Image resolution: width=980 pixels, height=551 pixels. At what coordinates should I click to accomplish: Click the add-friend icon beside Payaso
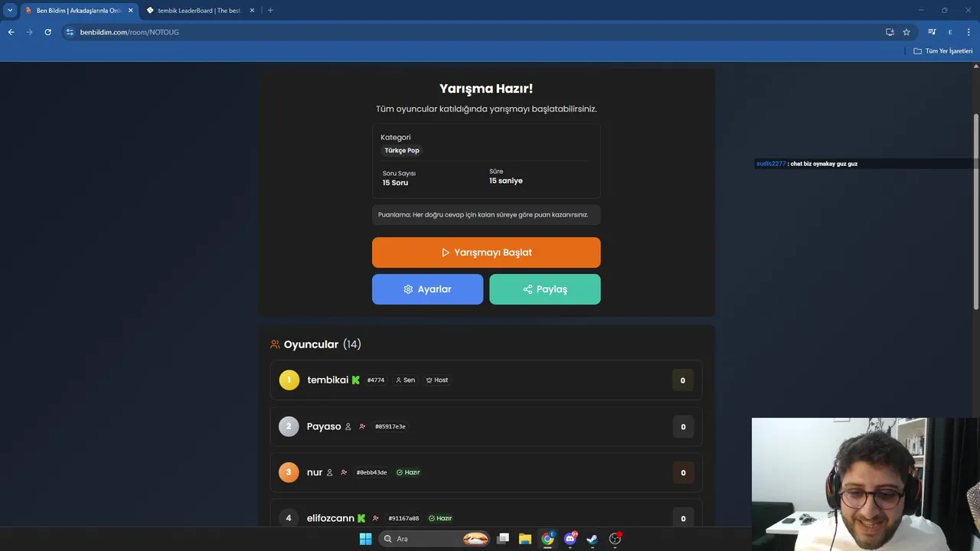point(362,426)
